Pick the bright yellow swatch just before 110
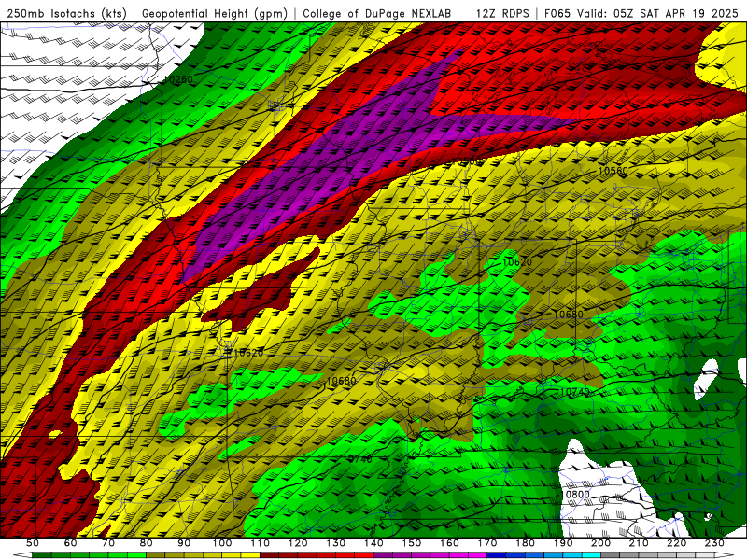Screen dimensions: 747x560 pos(250,555)
